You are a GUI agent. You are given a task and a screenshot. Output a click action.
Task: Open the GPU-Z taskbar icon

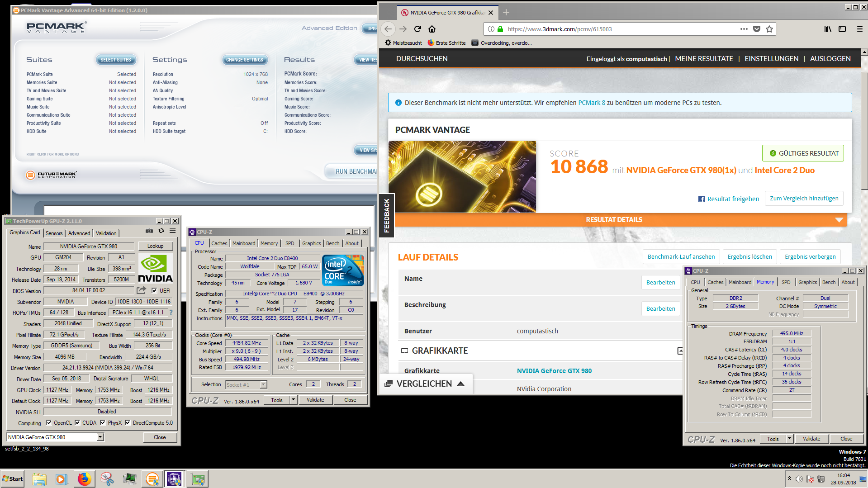coord(198,479)
